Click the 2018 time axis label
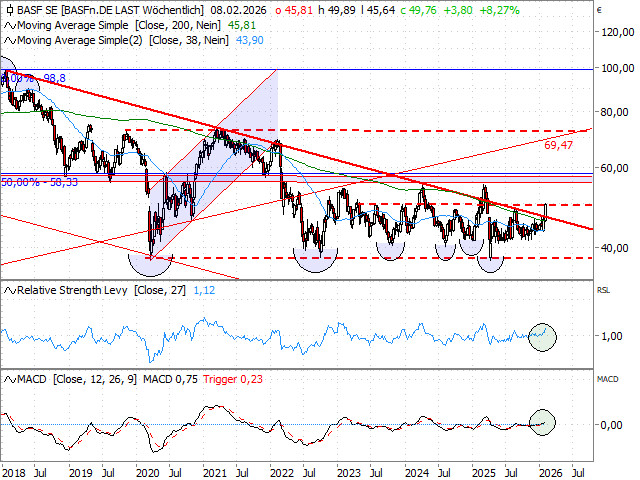This screenshot has height=480, width=640. tap(13, 473)
